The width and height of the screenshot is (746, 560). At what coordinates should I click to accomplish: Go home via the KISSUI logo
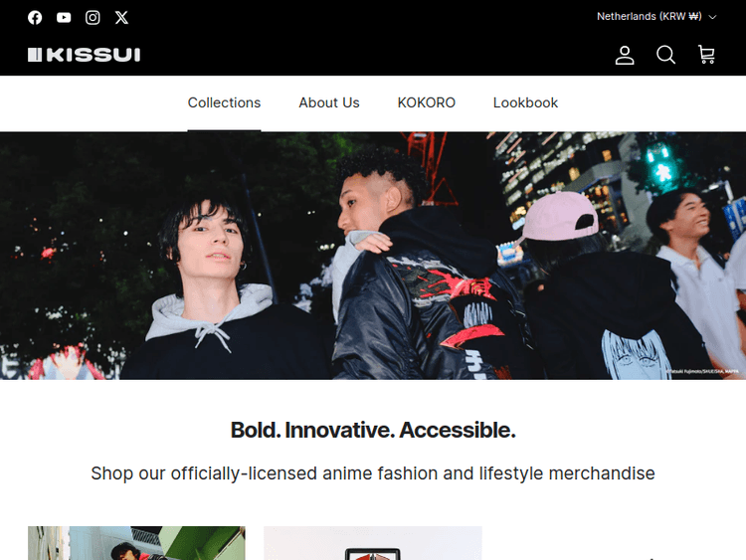(x=85, y=55)
